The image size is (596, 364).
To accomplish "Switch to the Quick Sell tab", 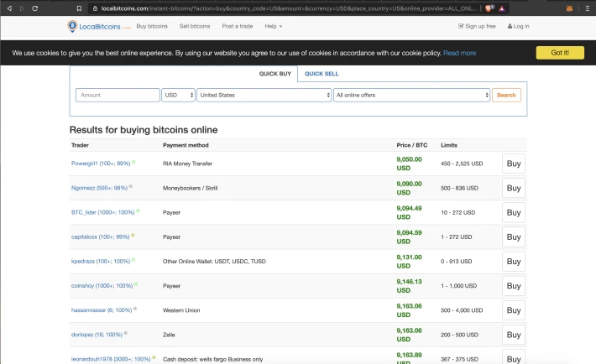I will pos(322,74).
